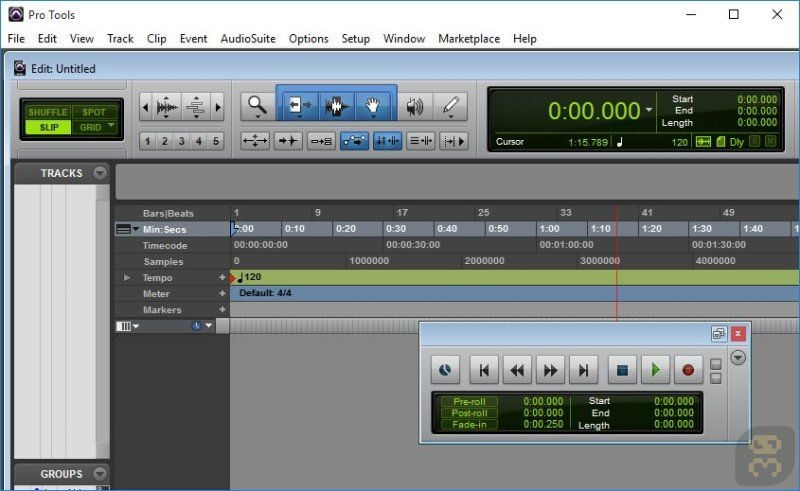Arm Record in Transport window
Viewport: 800px width, 491px height.
[x=688, y=370]
